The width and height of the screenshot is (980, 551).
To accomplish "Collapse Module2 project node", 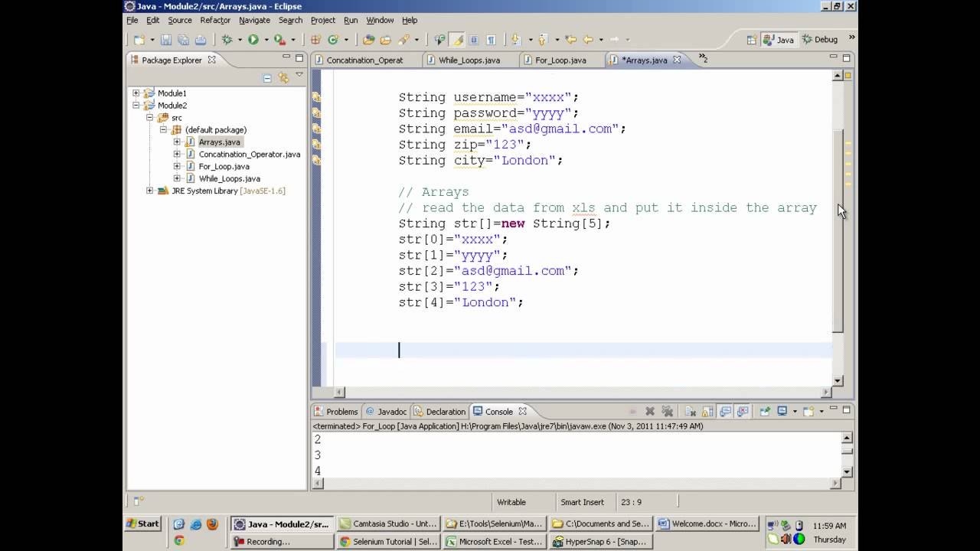I will pyautogui.click(x=136, y=106).
